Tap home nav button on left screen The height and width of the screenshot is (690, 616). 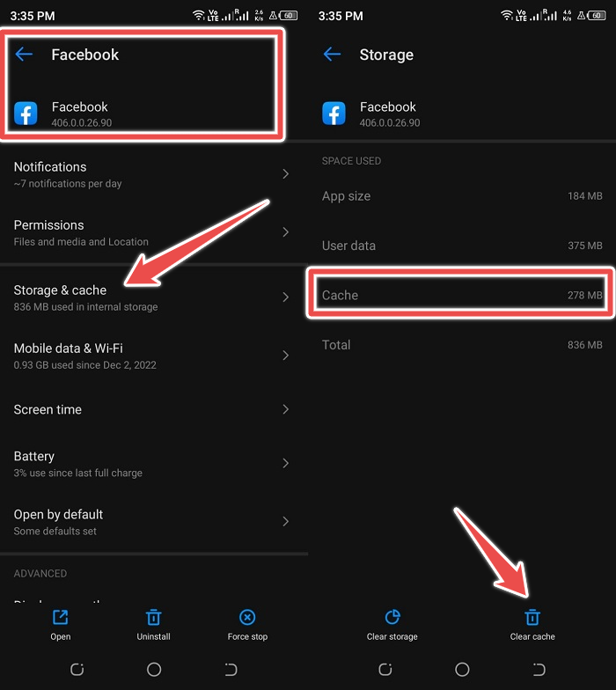click(154, 669)
